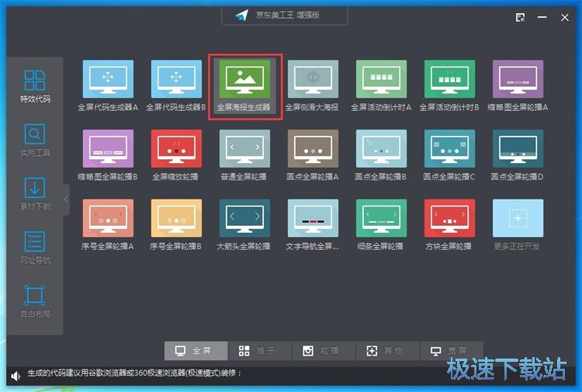Open 全屏海报生成器 tool
Screen dimensions: 582x392
[244, 79]
